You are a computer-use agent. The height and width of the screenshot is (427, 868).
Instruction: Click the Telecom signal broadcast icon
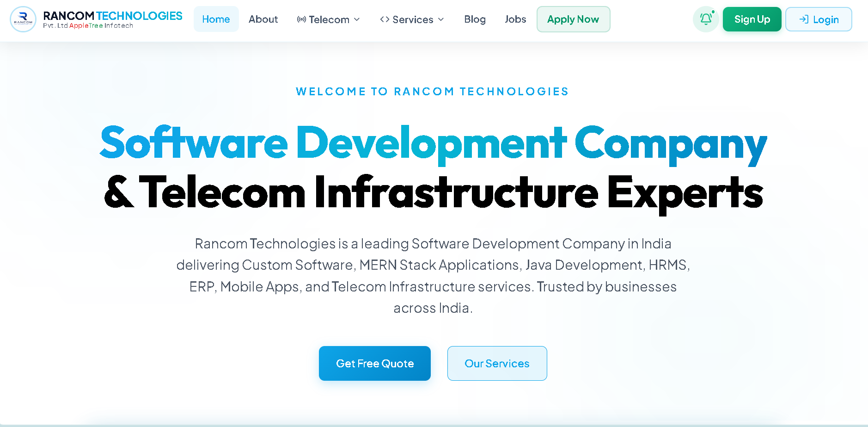[x=301, y=19]
